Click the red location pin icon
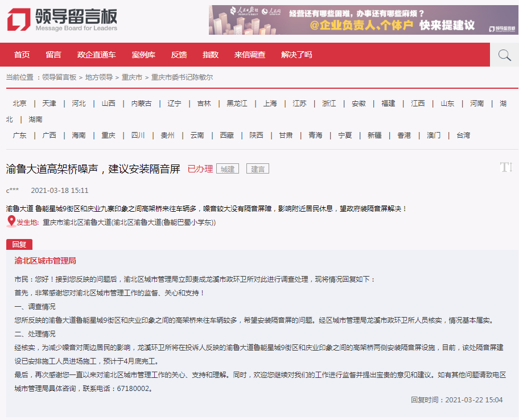This screenshot has width=519, height=420. coord(11,221)
